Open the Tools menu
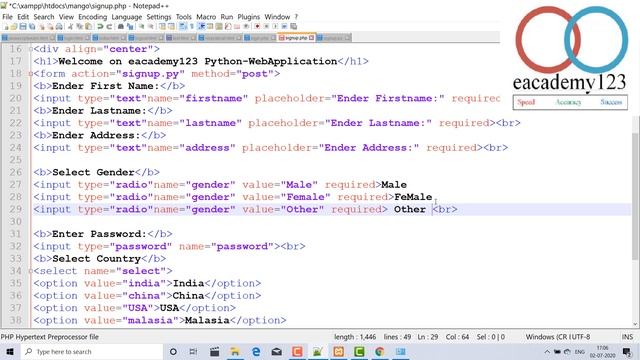 (184, 17)
